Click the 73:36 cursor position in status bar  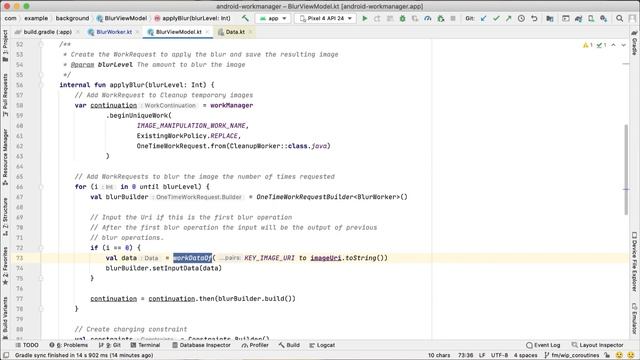click(x=465, y=355)
